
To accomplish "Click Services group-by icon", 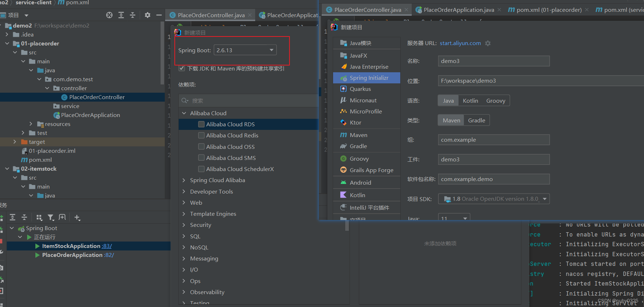I will 39,217.
